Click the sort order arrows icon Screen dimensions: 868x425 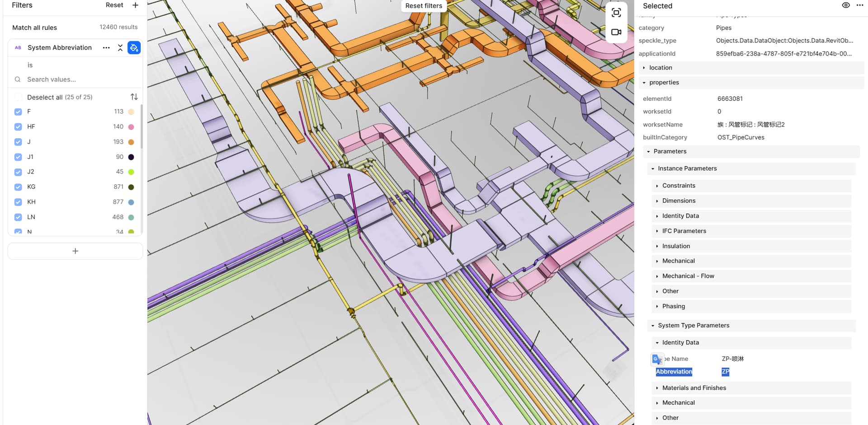(x=134, y=97)
